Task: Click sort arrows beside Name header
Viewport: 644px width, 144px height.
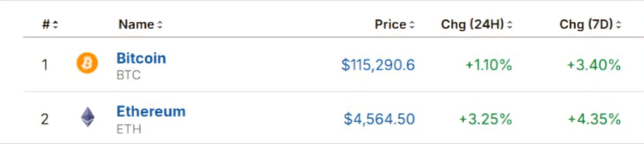Action: [160, 25]
